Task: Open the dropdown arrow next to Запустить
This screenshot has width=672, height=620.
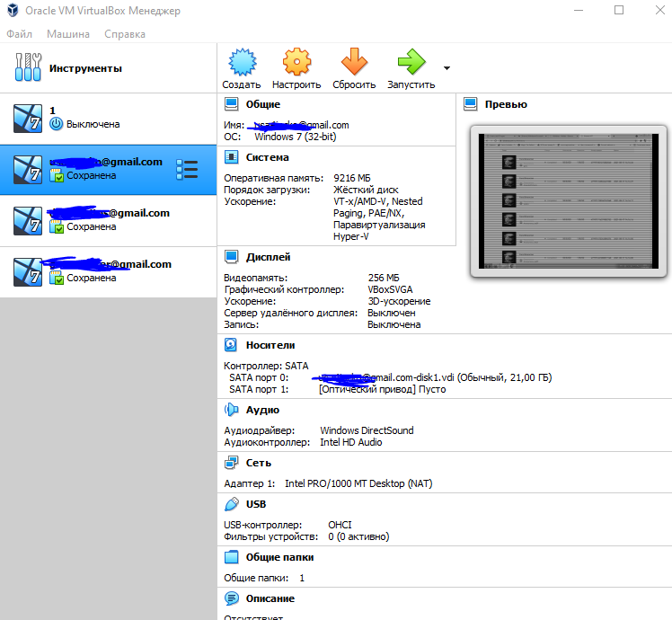Action: [x=447, y=68]
